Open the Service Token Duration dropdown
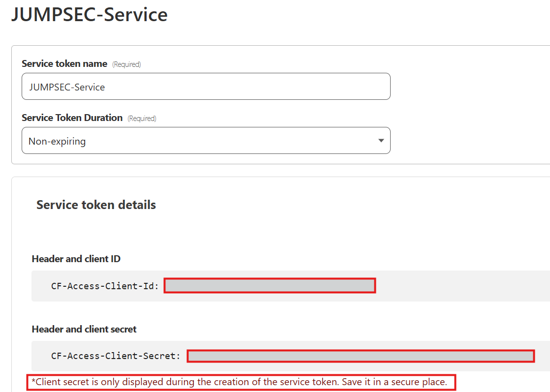The width and height of the screenshot is (550, 392). 206,141
